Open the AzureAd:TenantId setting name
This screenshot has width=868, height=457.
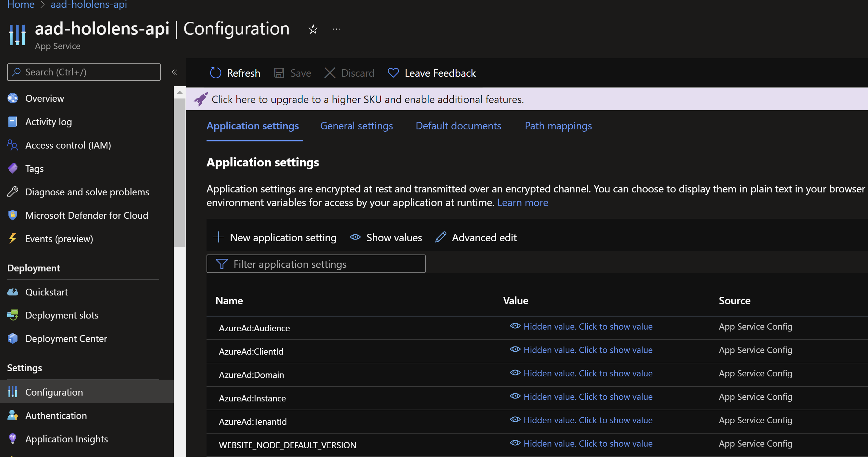[253, 422]
